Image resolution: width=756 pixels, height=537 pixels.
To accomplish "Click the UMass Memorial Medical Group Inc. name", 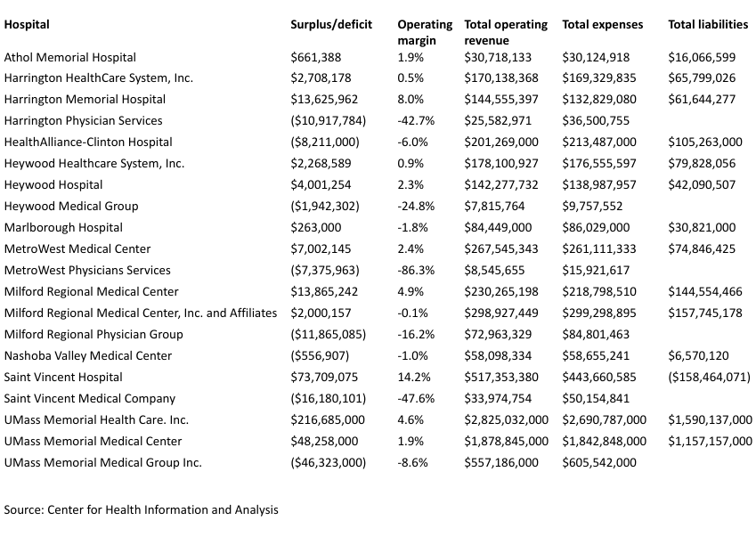I will point(103,463).
